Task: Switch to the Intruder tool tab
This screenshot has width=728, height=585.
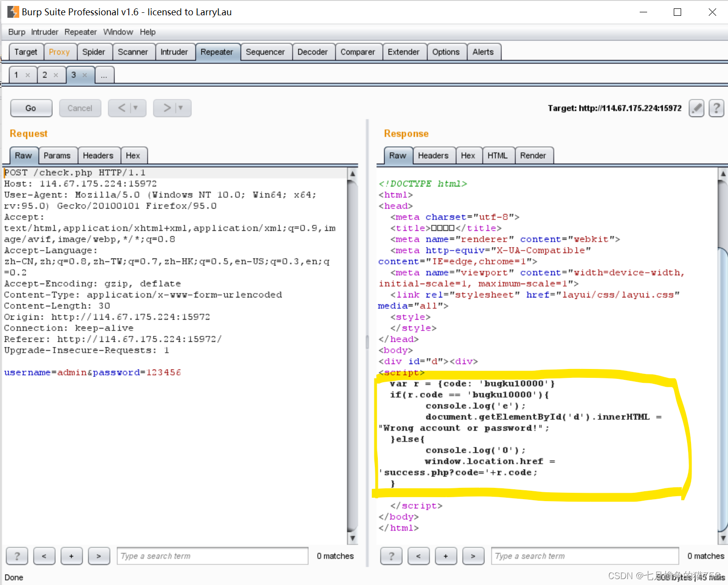Action: (174, 52)
